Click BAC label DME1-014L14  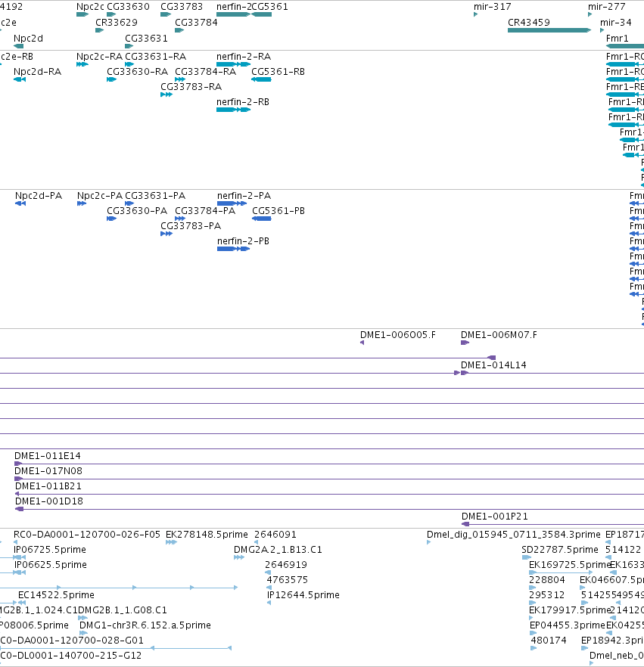(x=493, y=365)
